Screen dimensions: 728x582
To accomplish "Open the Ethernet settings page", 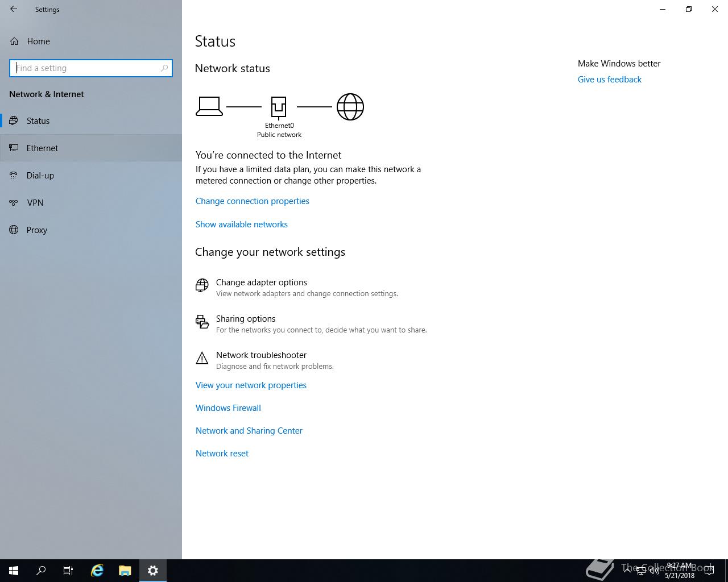I will pyautogui.click(x=91, y=148).
